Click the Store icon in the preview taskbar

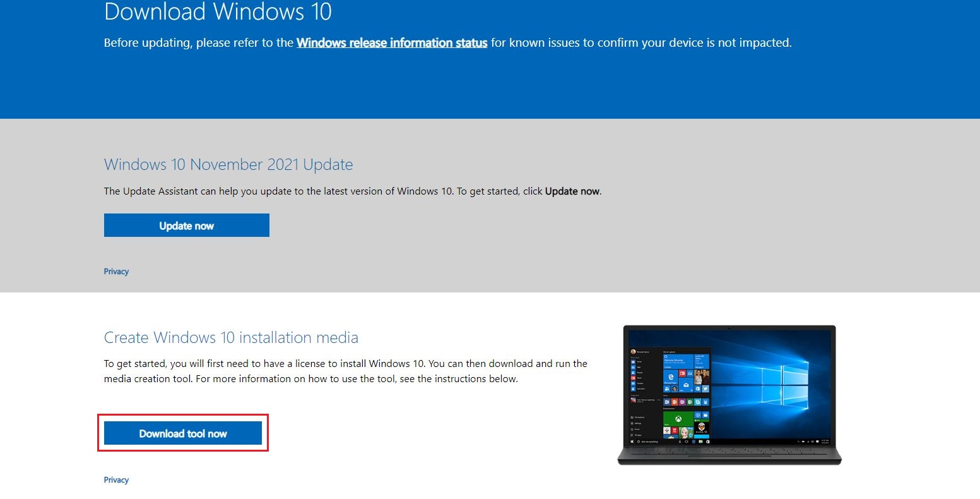click(x=707, y=442)
